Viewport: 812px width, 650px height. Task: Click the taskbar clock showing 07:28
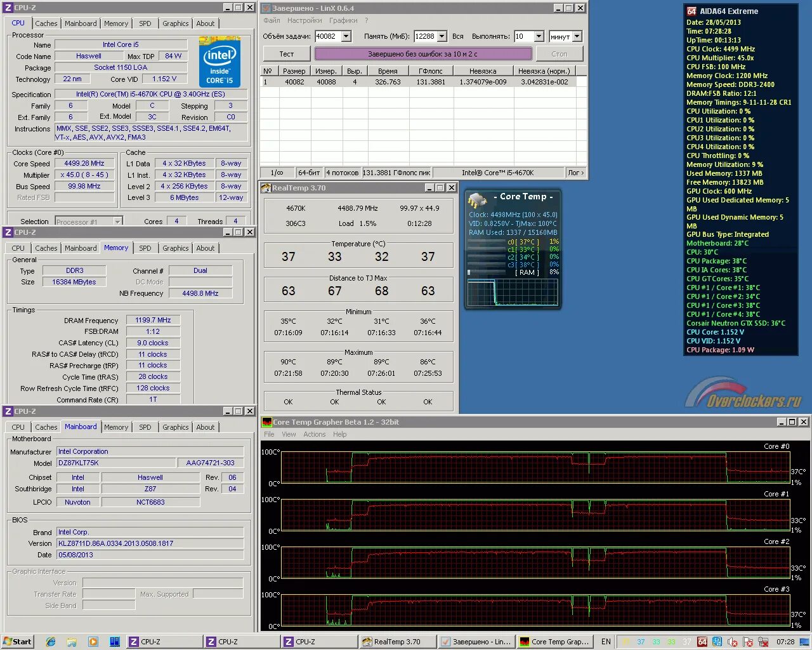(x=785, y=642)
